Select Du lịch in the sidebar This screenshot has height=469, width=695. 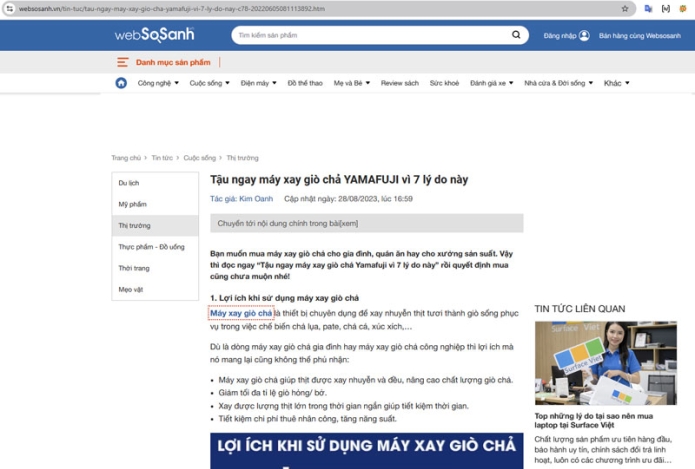coord(155,183)
